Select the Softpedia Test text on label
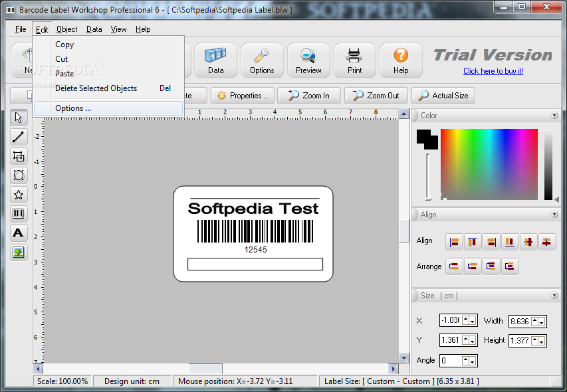Screen dimensions: 567x392 point(253,209)
